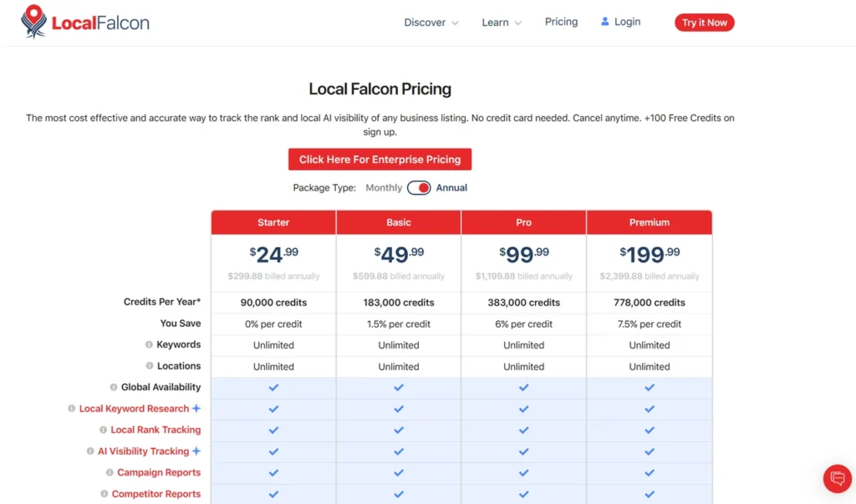Select the Pro plan column header
The image size is (856, 504).
[x=523, y=222]
